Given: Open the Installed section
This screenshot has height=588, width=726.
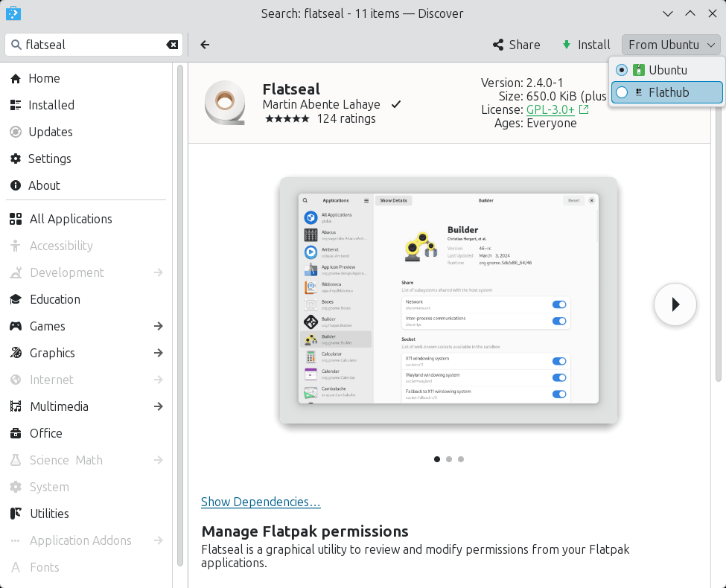Looking at the screenshot, I should pyautogui.click(x=51, y=105).
